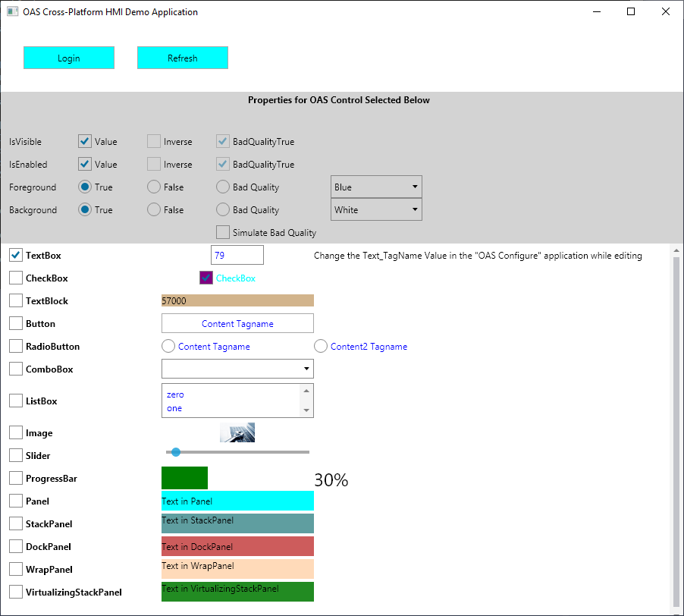Click the Text in VirtualizingStackPanel area
This screenshot has height=616, width=684.
click(x=237, y=592)
